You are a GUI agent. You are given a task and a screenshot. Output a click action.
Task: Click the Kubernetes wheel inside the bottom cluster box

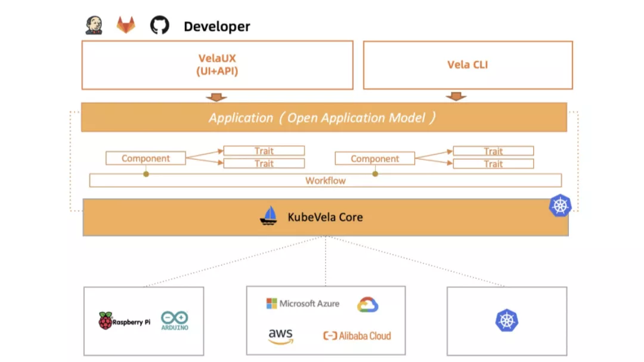[x=507, y=320]
